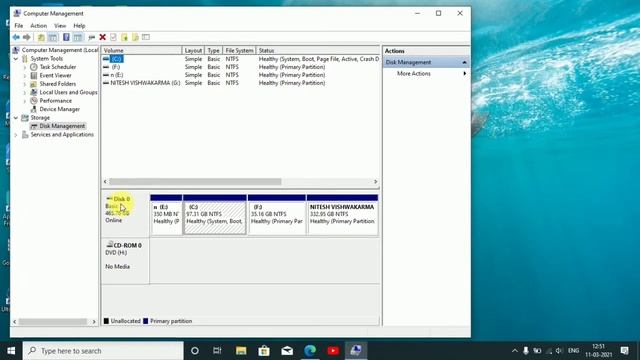Click the Disk 0 label
The image size is (640, 360).
tap(121, 199)
